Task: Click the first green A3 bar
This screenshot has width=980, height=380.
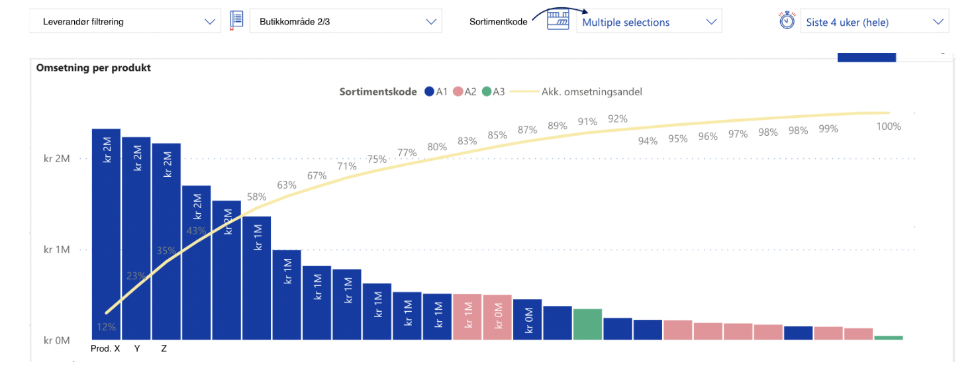Action: coord(587,324)
